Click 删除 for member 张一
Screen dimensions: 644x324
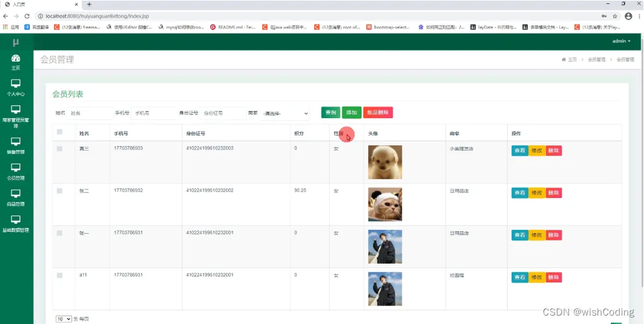pos(554,235)
